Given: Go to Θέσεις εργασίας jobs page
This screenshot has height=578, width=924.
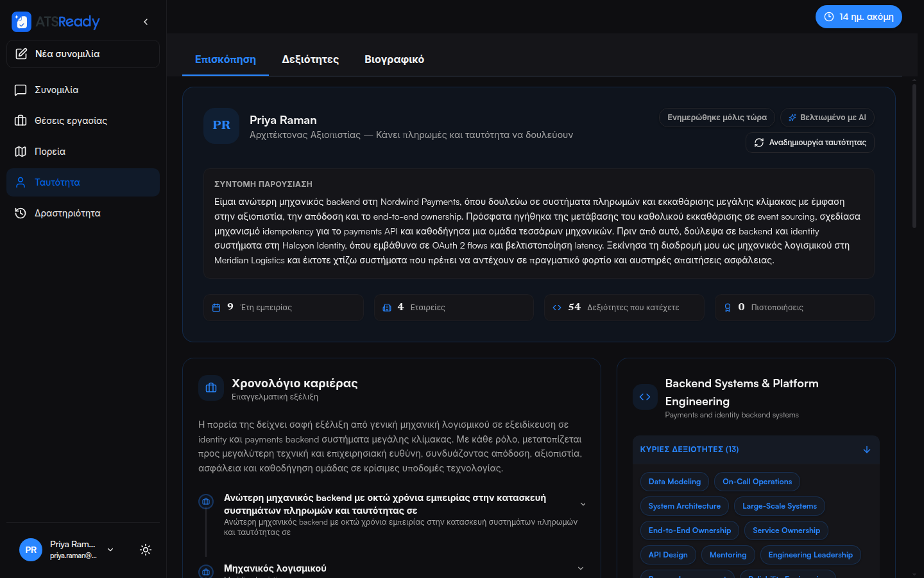Looking at the screenshot, I should [x=83, y=121].
